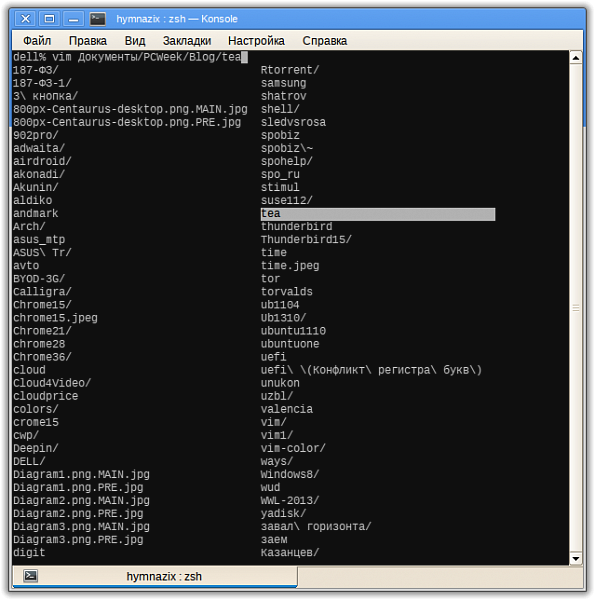Click the scrollbar up arrow
The height and width of the screenshot is (600, 595).
point(575,58)
